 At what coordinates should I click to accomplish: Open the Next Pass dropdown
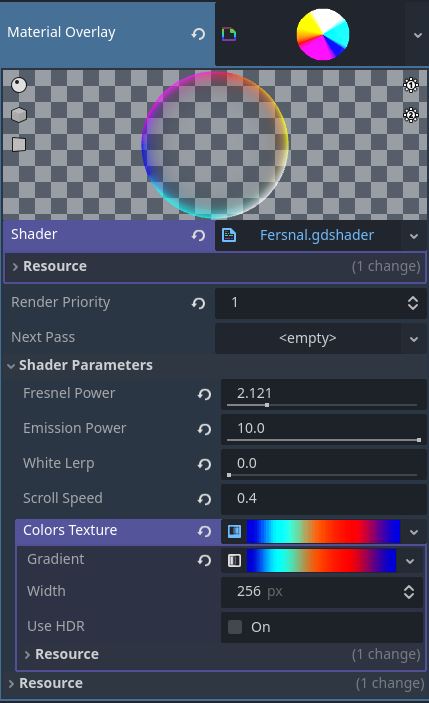pyautogui.click(x=414, y=339)
